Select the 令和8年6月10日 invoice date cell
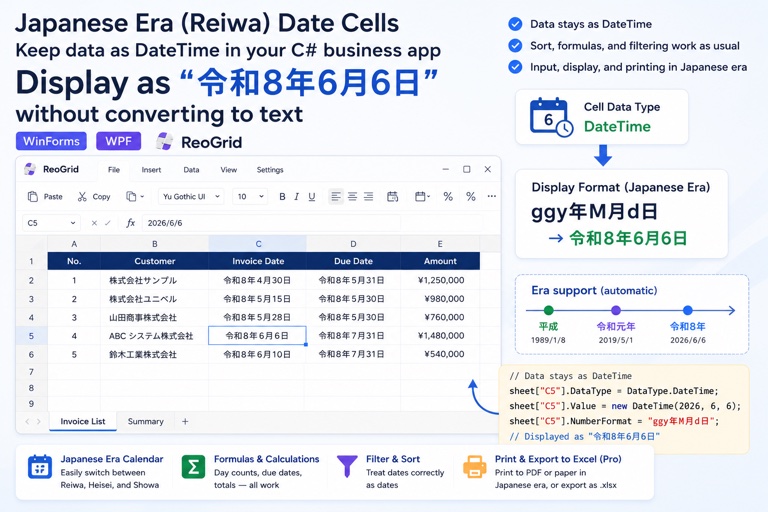The width and height of the screenshot is (768, 512). tap(257, 354)
